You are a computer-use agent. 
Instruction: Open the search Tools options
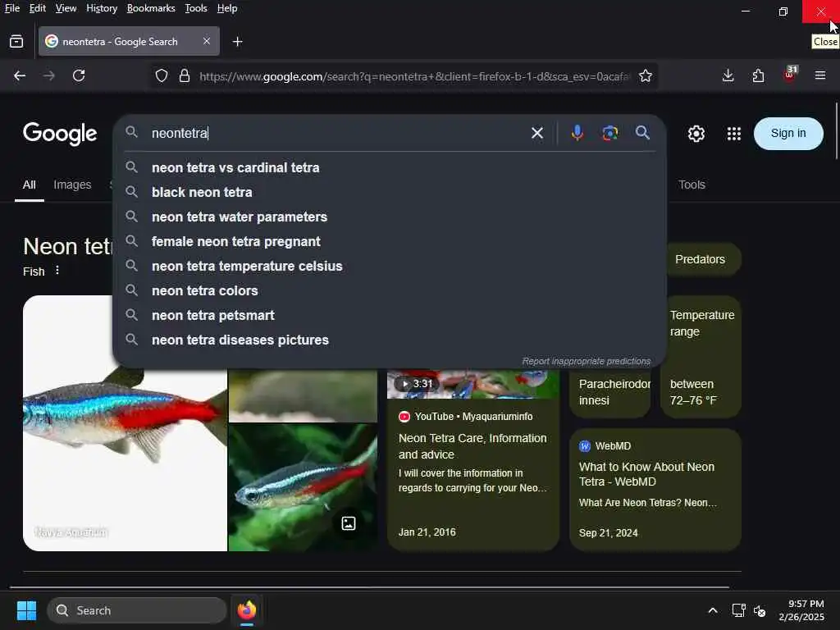pyautogui.click(x=692, y=185)
